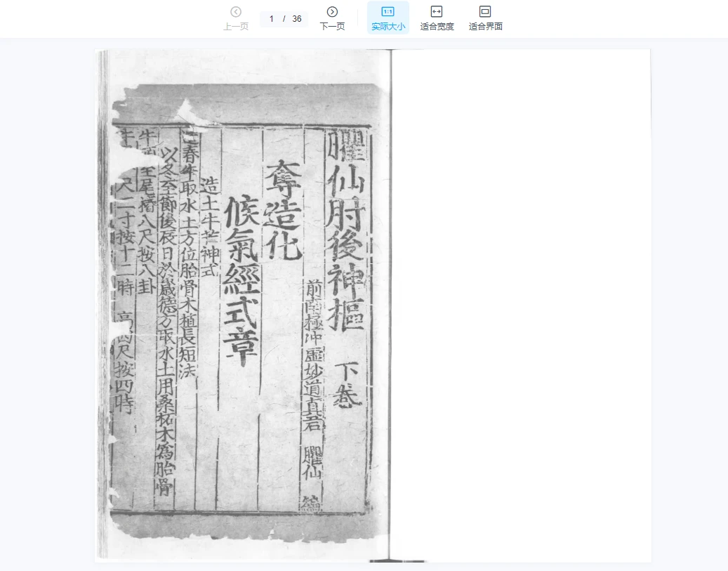Click the line 造土牛芒神式
728x571 pixels.
pos(209,225)
